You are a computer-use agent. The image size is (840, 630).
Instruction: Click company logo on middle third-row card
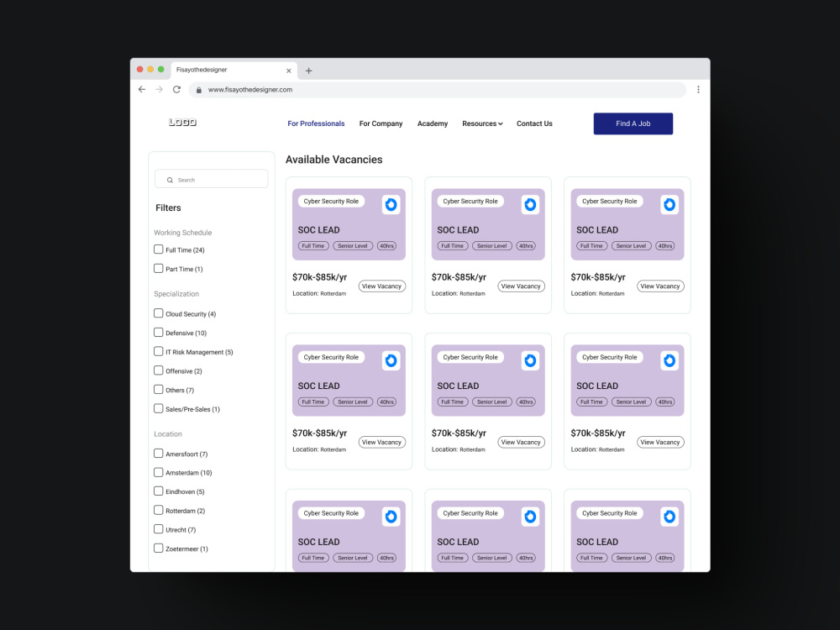[530, 517]
